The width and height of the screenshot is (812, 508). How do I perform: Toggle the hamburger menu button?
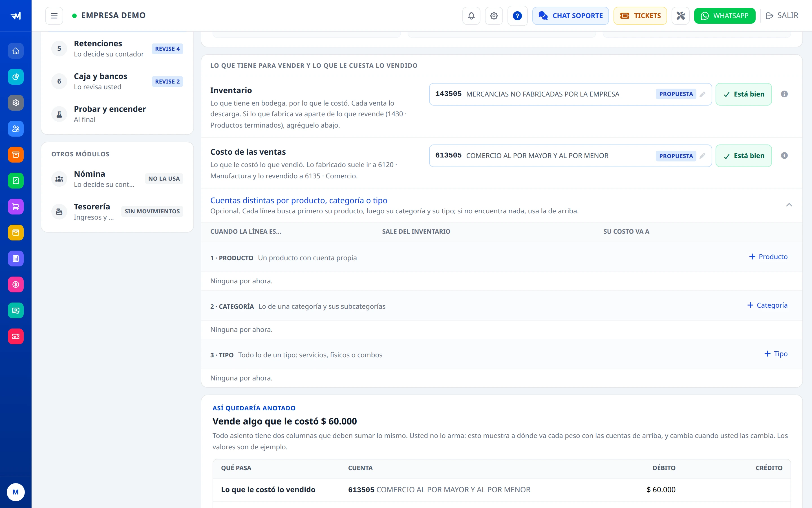click(x=54, y=16)
